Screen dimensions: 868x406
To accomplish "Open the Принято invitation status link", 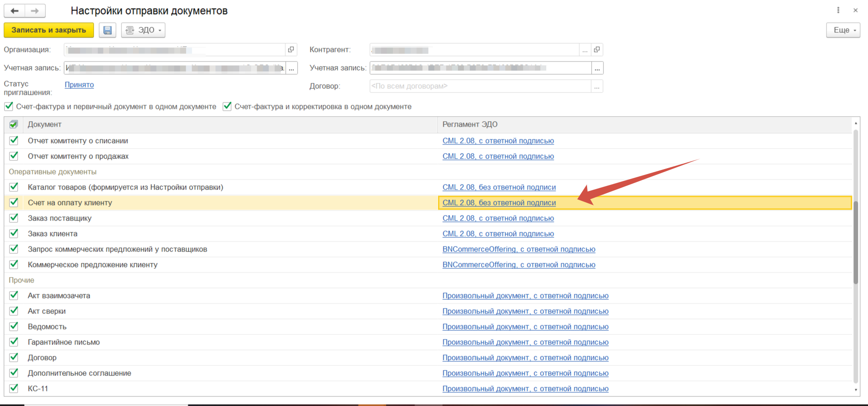I will pyautogui.click(x=79, y=85).
